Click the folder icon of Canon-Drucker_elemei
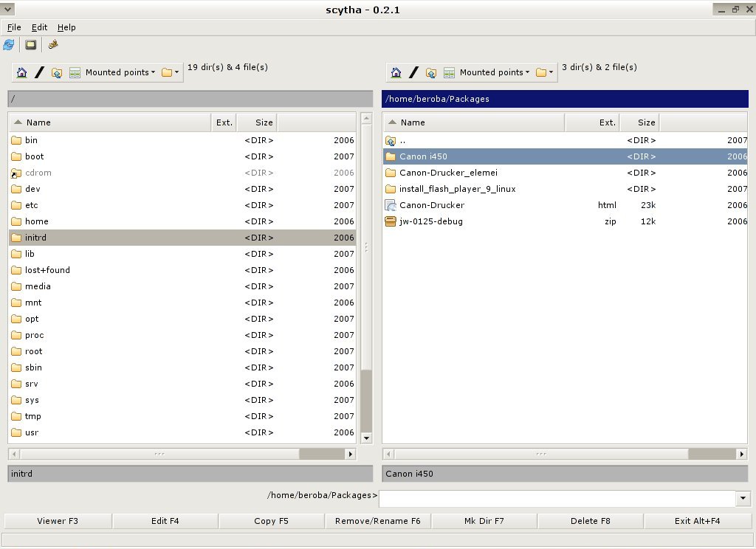756x549 pixels. 391,173
